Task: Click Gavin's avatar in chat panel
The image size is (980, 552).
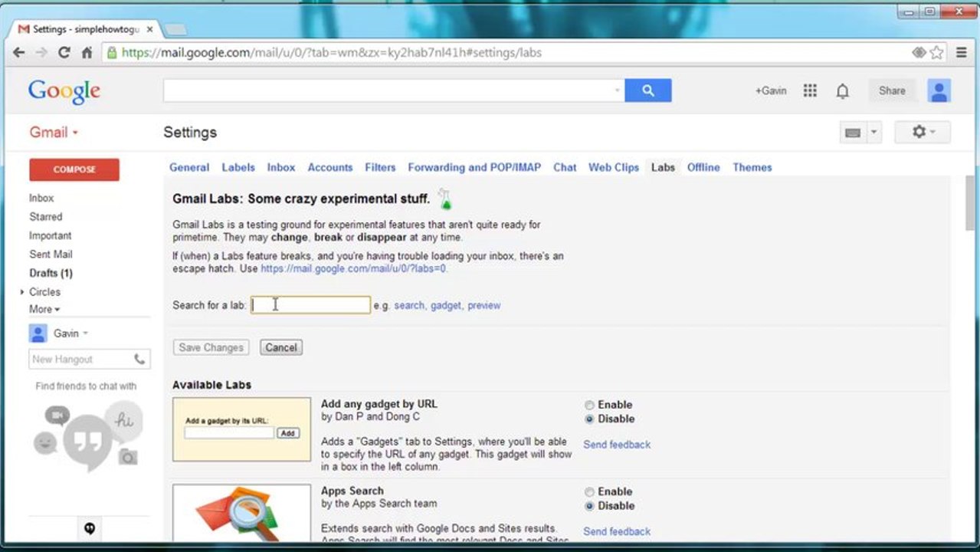Action: (x=38, y=333)
